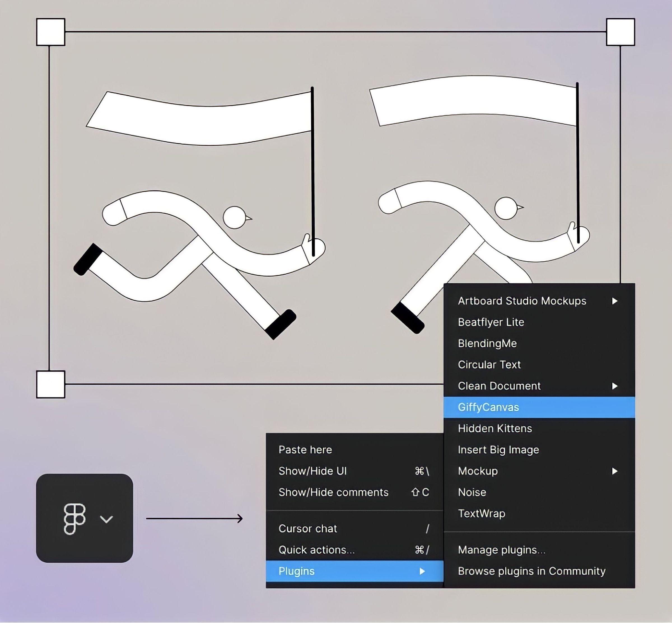672x623 pixels.
Task: Open the Plugins submenu entry
Action: click(x=297, y=571)
